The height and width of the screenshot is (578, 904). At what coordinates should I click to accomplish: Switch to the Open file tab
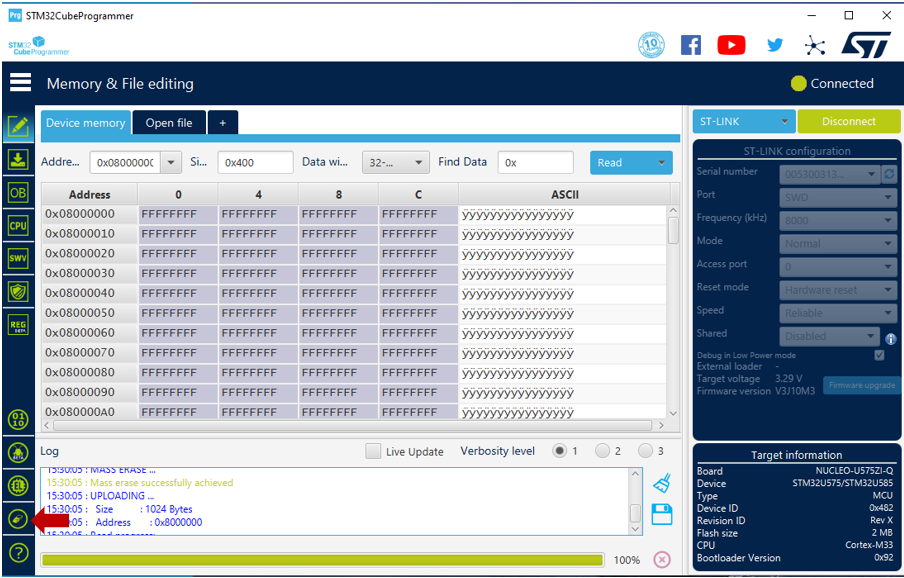(x=169, y=122)
